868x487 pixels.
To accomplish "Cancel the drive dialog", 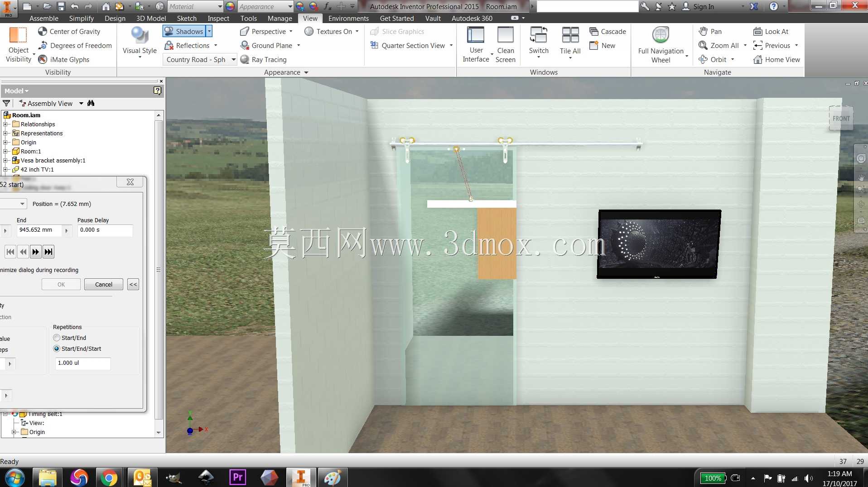I will click(x=104, y=284).
